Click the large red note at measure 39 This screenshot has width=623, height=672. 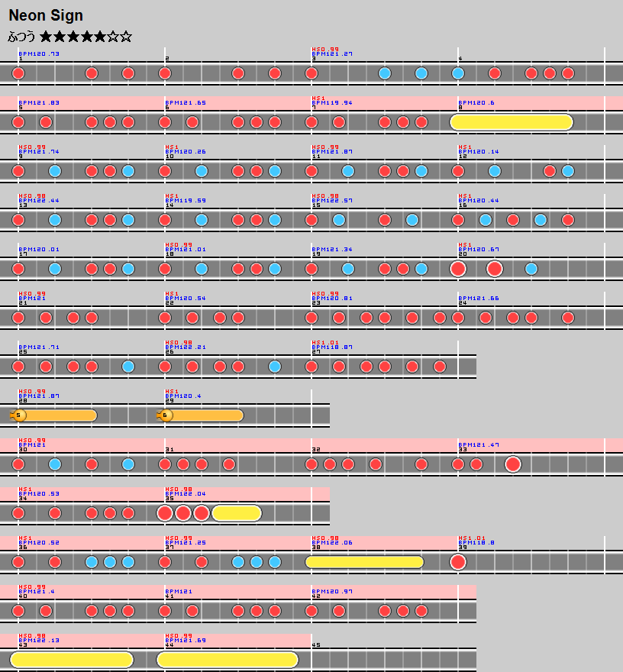(x=458, y=562)
